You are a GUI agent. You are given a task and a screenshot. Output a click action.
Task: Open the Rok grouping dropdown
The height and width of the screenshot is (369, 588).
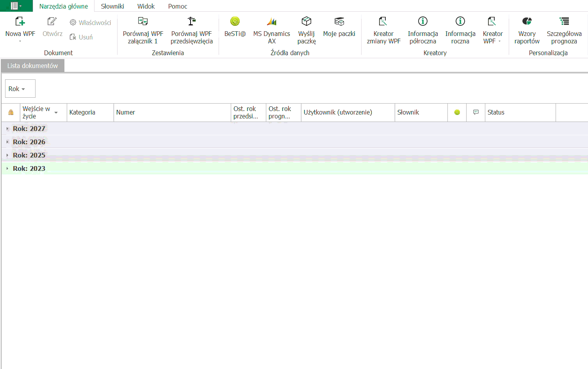(20, 89)
